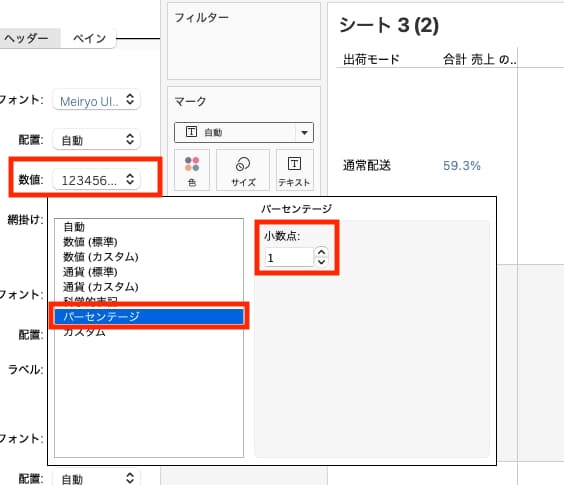Increase the 小数点 decimal places stepper

click(322, 252)
